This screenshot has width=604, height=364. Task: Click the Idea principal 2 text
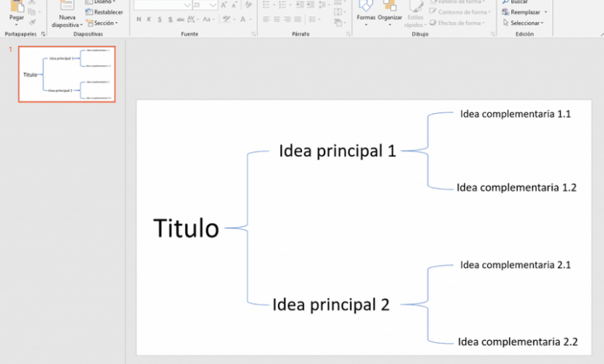tap(331, 304)
